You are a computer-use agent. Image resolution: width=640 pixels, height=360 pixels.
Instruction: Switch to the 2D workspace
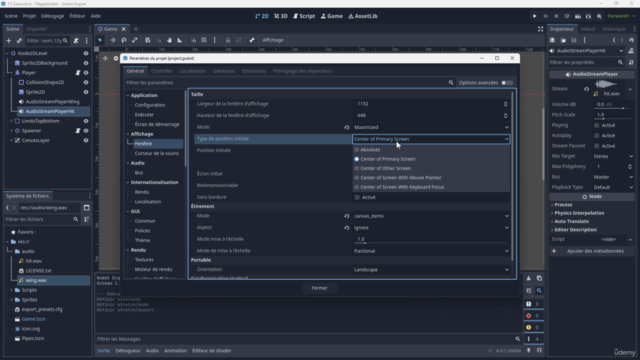pos(262,16)
